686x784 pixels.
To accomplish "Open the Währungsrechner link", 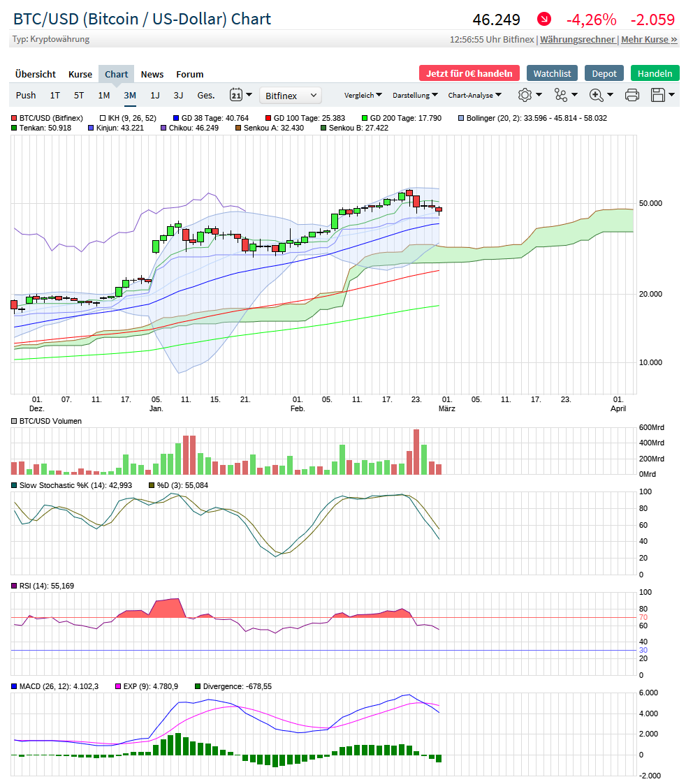I will (x=578, y=40).
